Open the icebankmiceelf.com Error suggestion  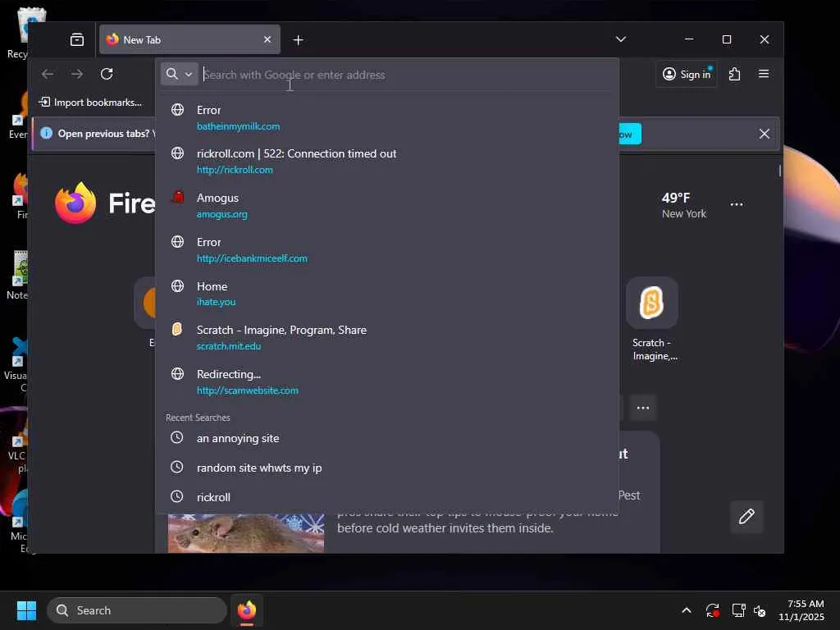pos(387,249)
